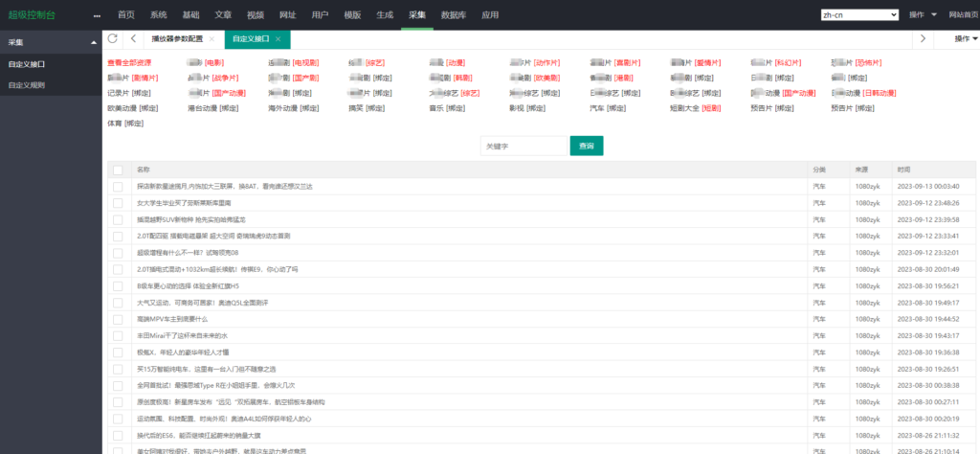Click the 影视 [绑定] category link
The image size is (980, 454).
click(x=527, y=108)
